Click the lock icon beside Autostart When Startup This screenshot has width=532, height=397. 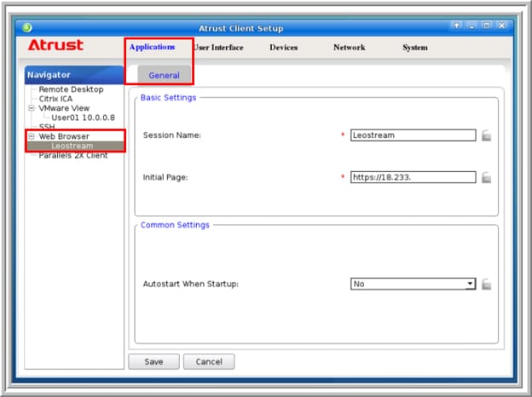(486, 284)
